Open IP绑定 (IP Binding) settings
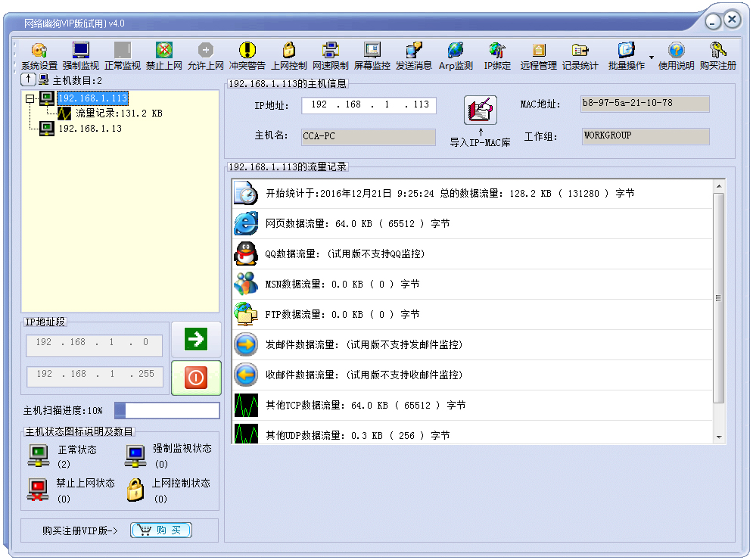The height and width of the screenshot is (560, 753). 496,54
